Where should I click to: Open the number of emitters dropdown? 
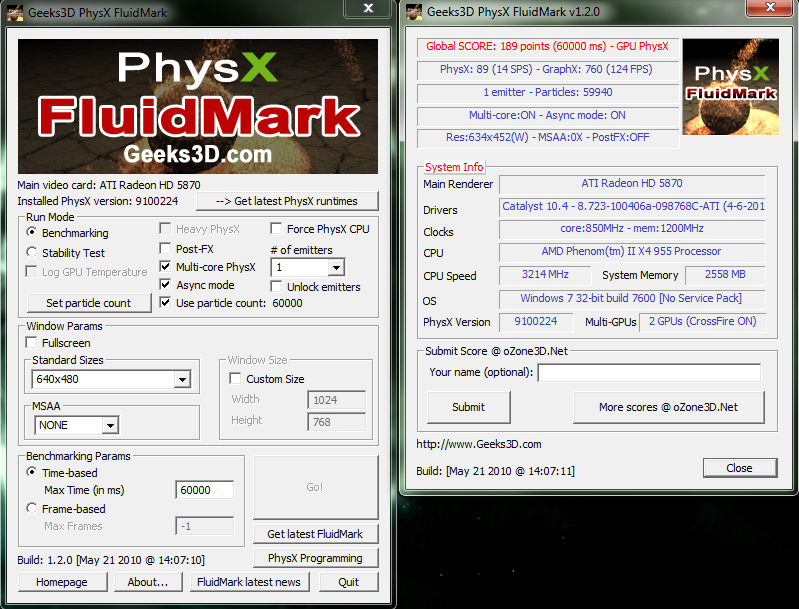pyautogui.click(x=336, y=268)
